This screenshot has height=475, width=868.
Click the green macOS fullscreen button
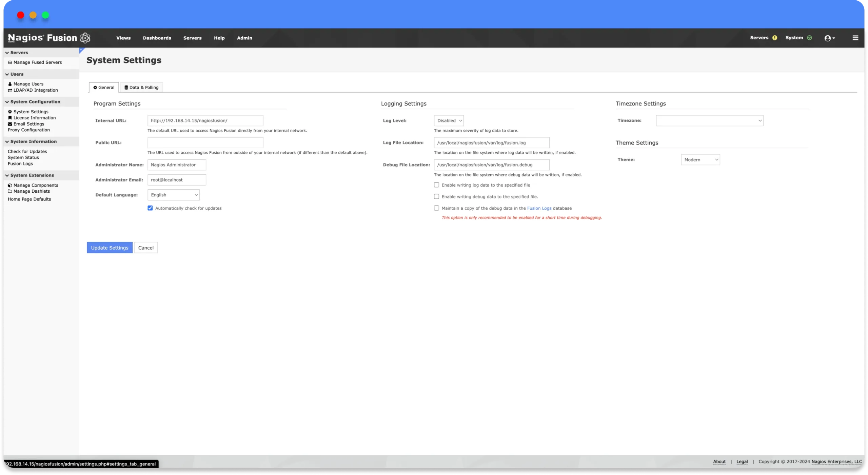(45, 15)
